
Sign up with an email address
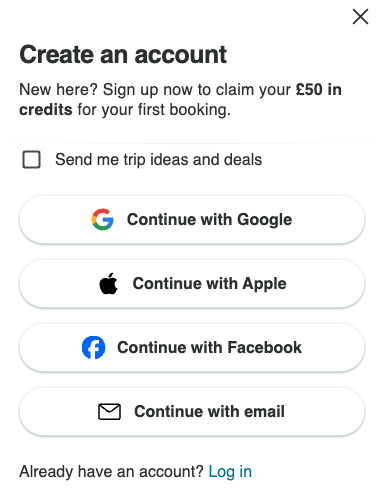point(192,412)
